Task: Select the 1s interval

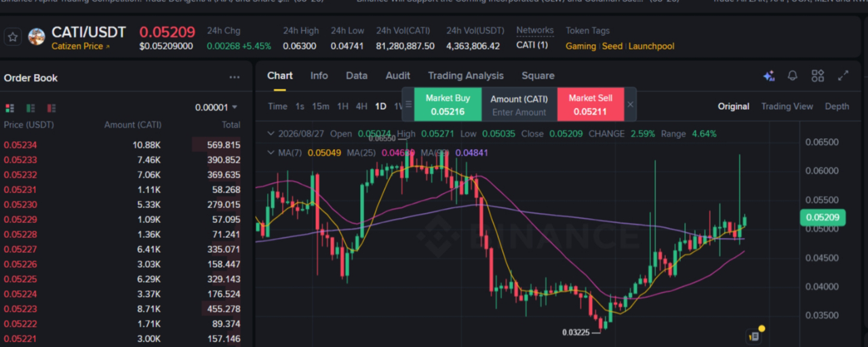Action: pyautogui.click(x=300, y=106)
